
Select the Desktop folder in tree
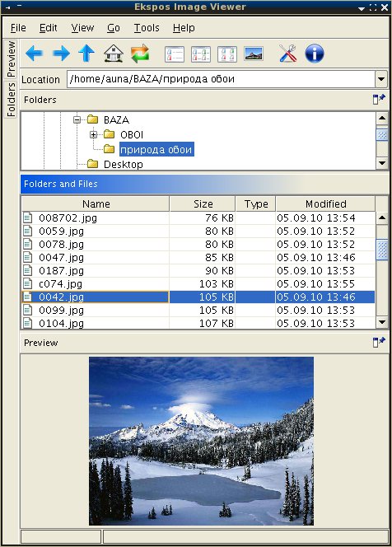click(123, 164)
